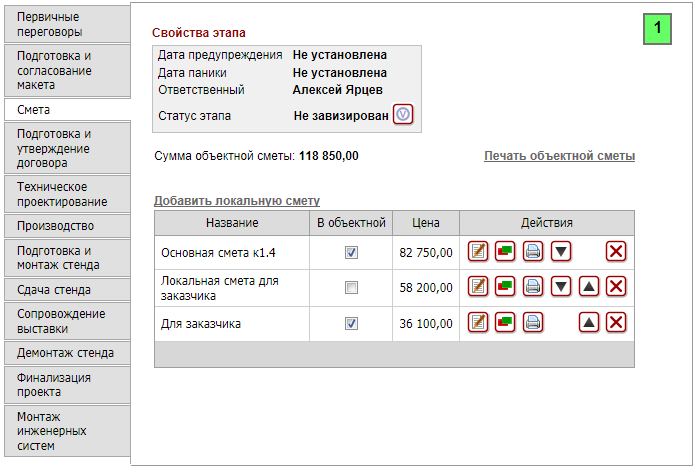Check 'В объектной' for 'Локальная смета для заказчика'
Screen dimensions: 697x468
[351, 288]
